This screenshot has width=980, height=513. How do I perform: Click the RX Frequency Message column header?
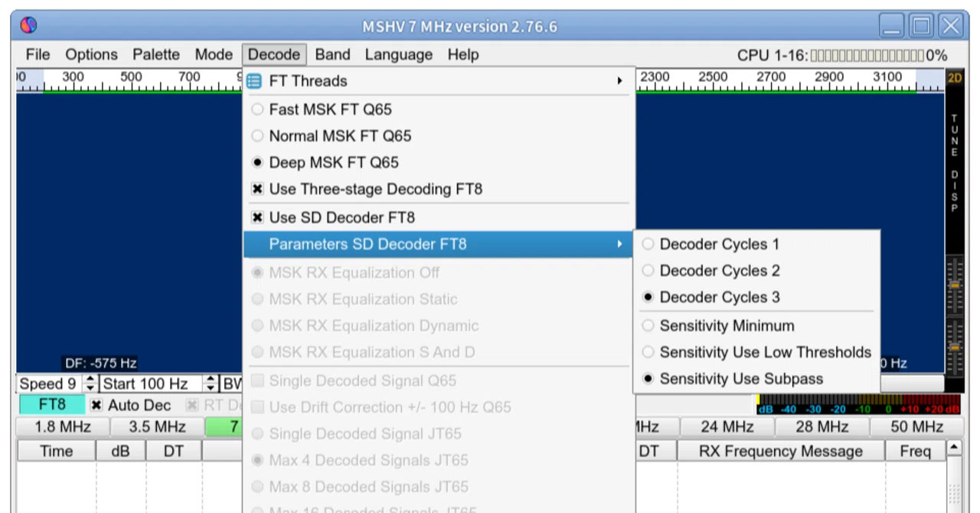781,452
